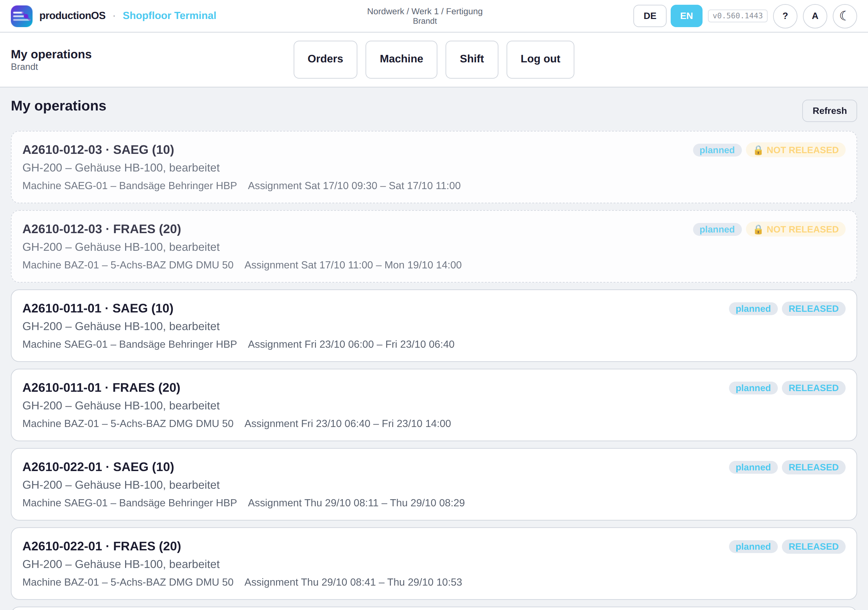Click the font size A icon
Viewport: 868px width, 610px height.
click(x=815, y=16)
